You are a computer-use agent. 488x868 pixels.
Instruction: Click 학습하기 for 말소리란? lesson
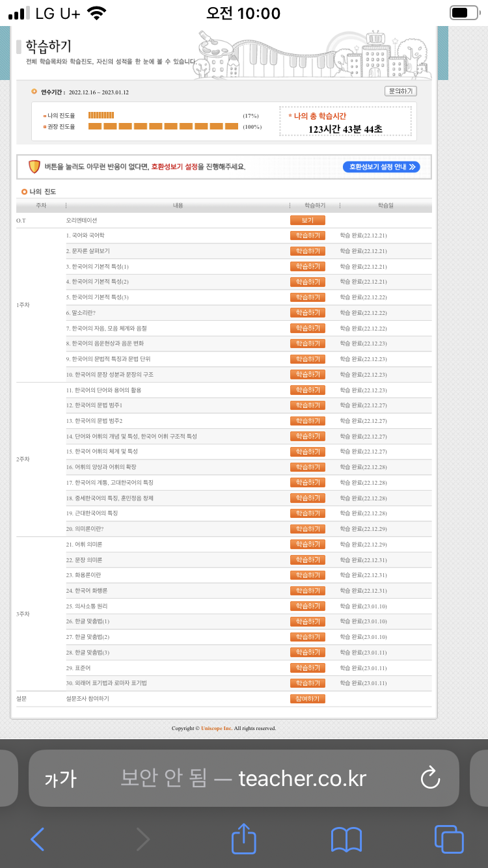click(307, 313)
